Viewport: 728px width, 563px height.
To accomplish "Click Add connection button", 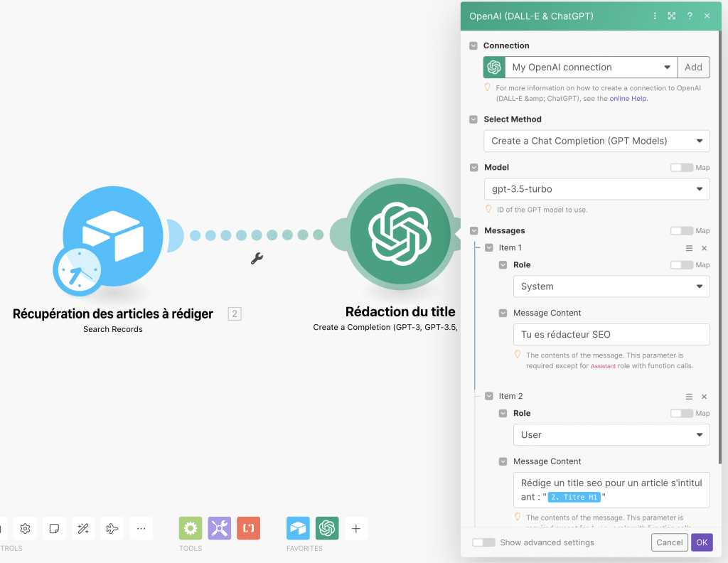I will click(693, 68).
